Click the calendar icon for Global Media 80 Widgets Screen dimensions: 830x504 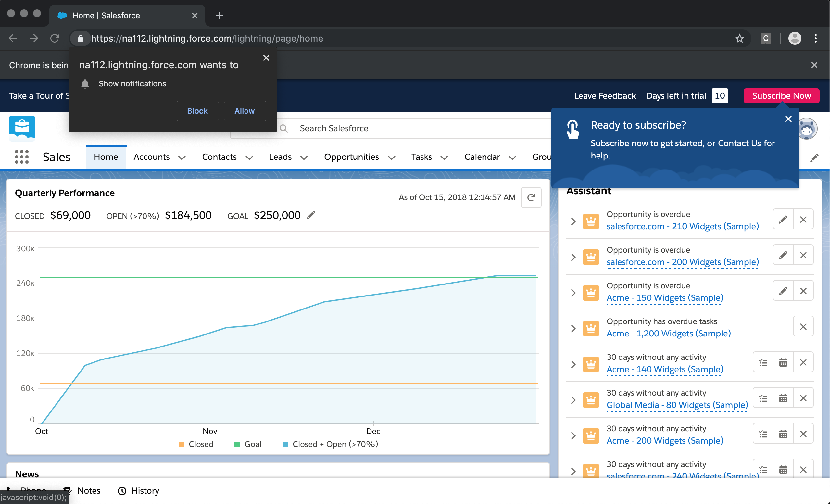click(x=784, y=398)
